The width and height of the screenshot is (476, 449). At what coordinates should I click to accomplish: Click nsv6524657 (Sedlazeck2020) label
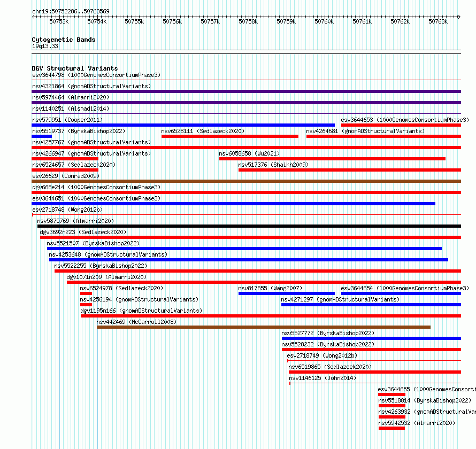coord(74,165)
